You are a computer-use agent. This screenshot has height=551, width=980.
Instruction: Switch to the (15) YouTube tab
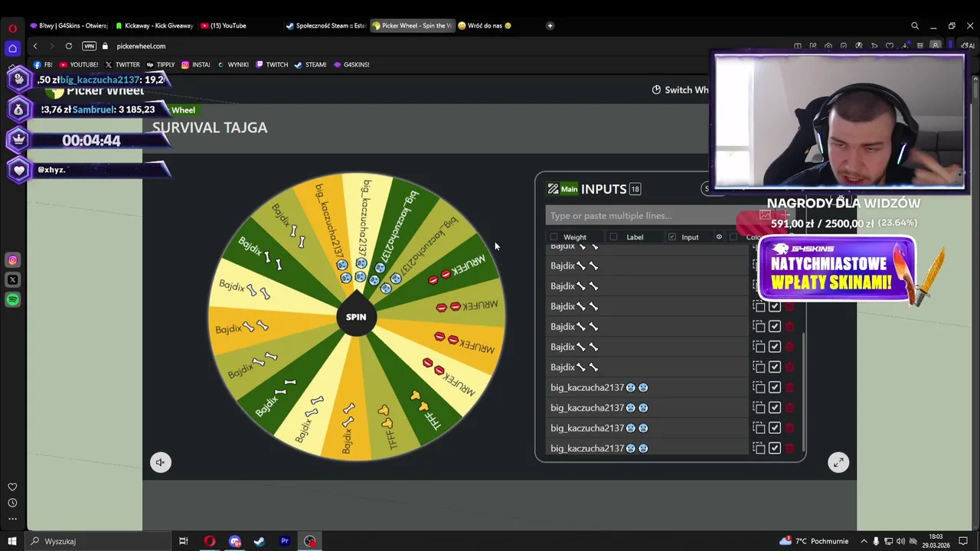[240, 25]
